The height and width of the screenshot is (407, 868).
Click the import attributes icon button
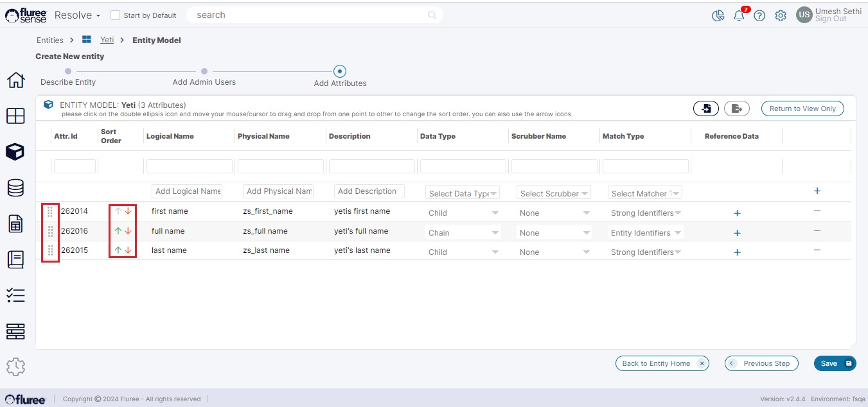[706, 108]
